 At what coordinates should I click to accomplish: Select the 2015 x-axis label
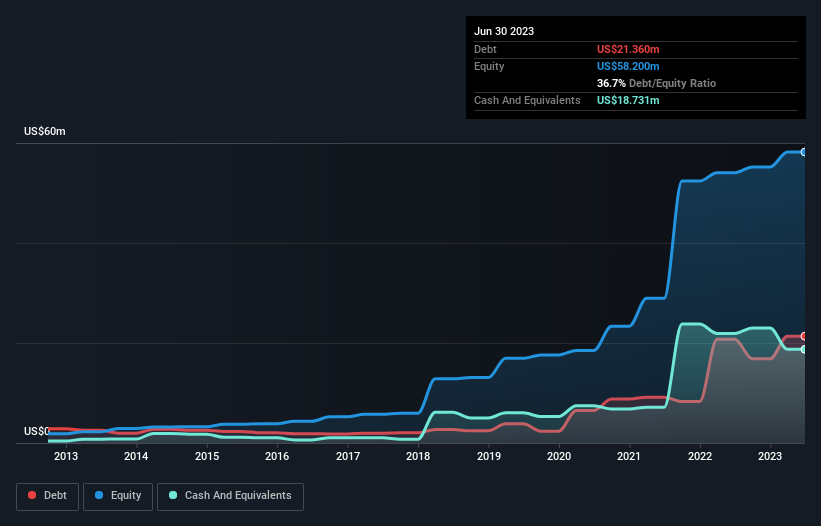tap(207, 456)
